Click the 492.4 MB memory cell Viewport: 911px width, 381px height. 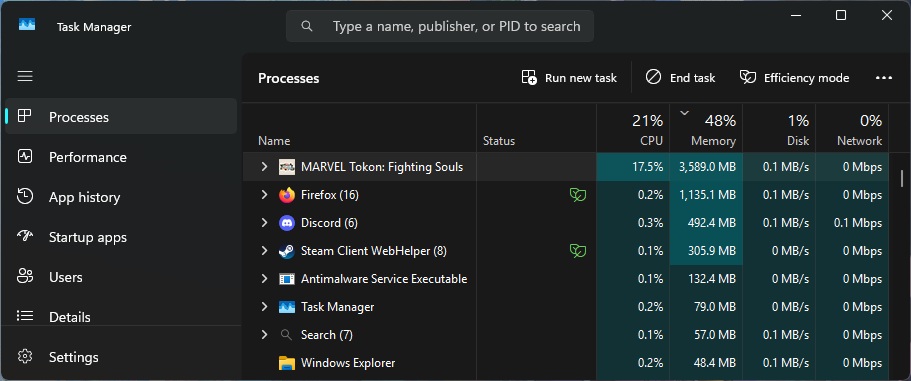click(706, 223)
